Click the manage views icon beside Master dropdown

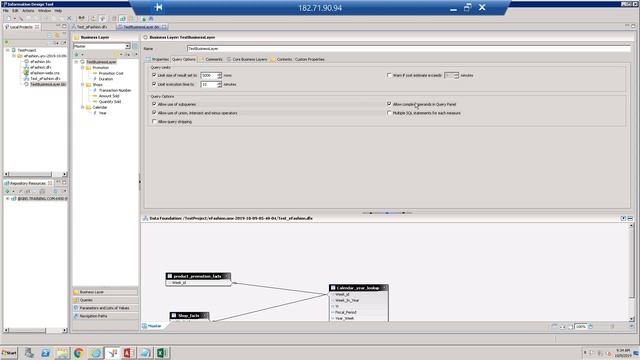[135, 47]
